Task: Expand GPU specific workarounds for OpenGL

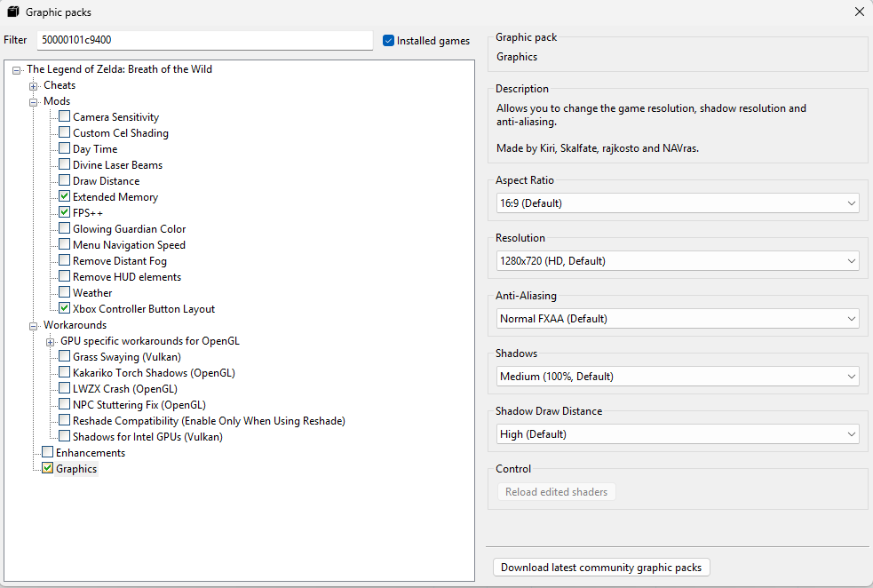Action: (50, 342)
